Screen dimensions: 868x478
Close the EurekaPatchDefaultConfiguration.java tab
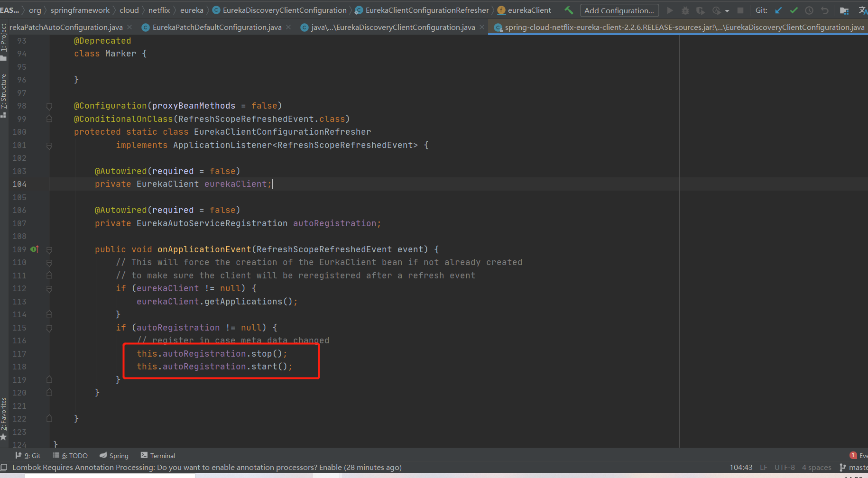pyautogui.click(x=288, y=28)
